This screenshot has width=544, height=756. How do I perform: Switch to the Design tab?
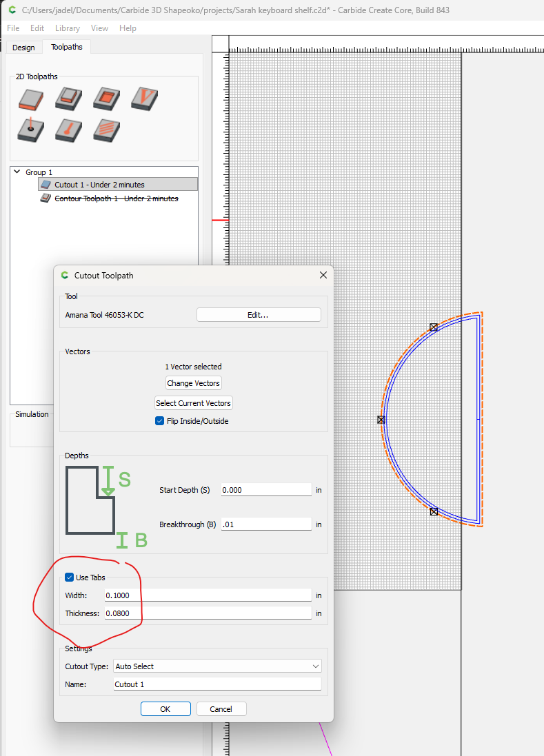pos(23,48)
